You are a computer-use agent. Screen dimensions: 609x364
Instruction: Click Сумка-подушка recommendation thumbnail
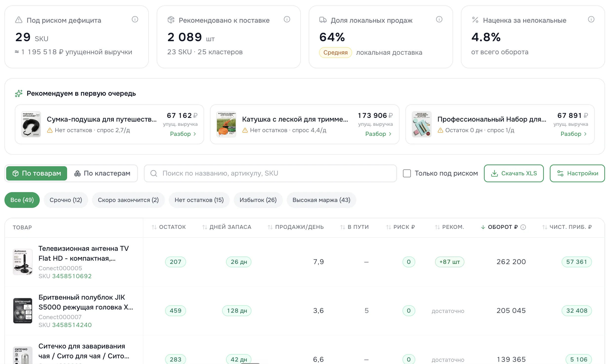[x=31, y=124]
